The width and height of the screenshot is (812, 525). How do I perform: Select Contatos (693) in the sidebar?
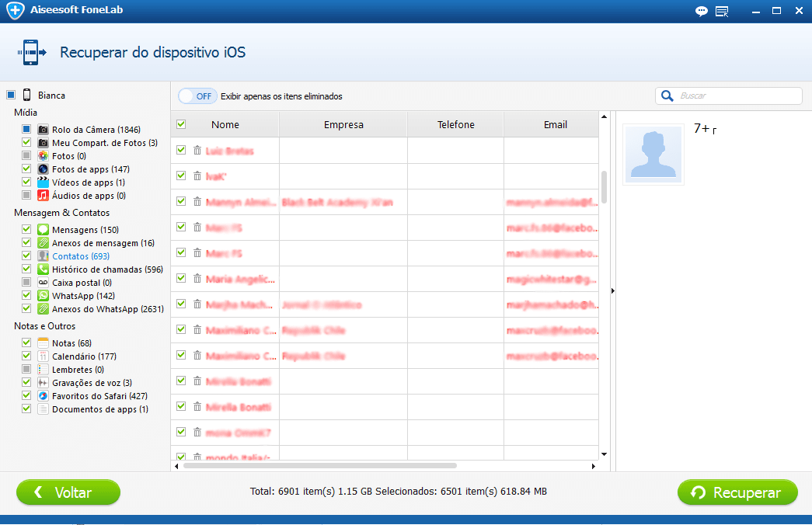click(x=80, y=256)
